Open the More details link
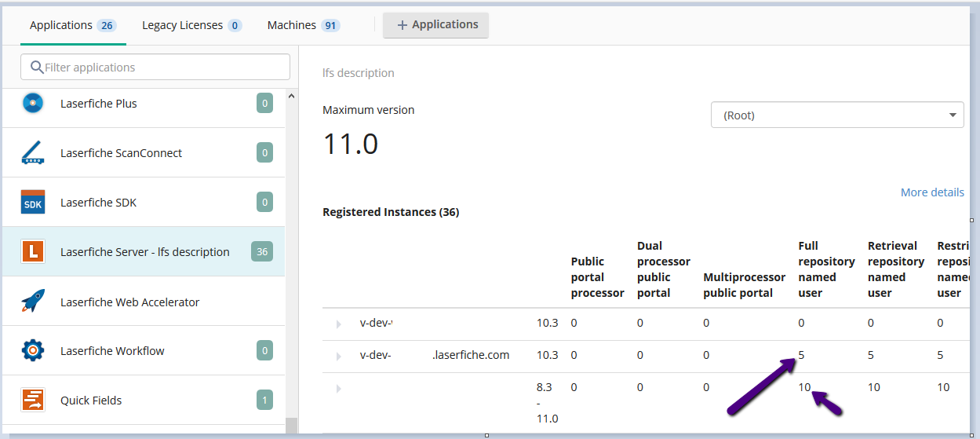The image size is (980, 439). click(932, 192)
